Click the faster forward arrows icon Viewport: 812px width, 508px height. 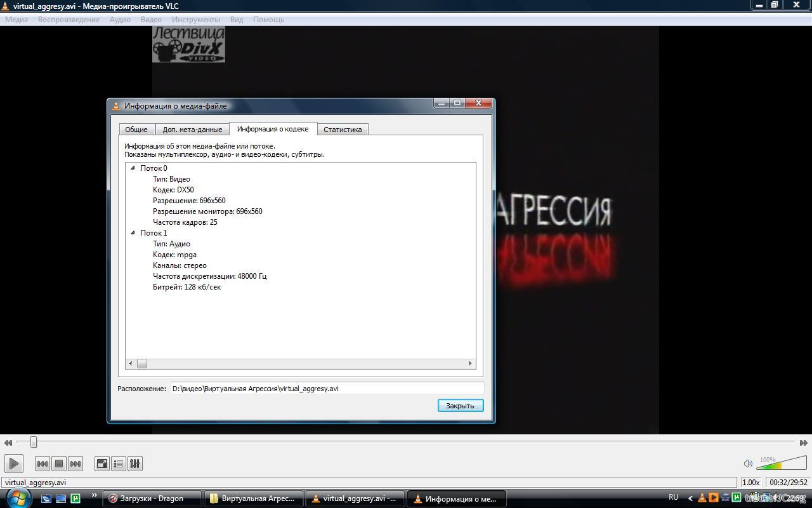tap(803, 443)
